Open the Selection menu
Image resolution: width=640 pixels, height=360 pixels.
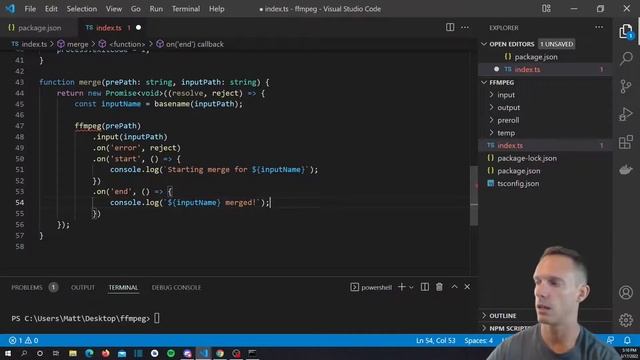pos(82,9)
